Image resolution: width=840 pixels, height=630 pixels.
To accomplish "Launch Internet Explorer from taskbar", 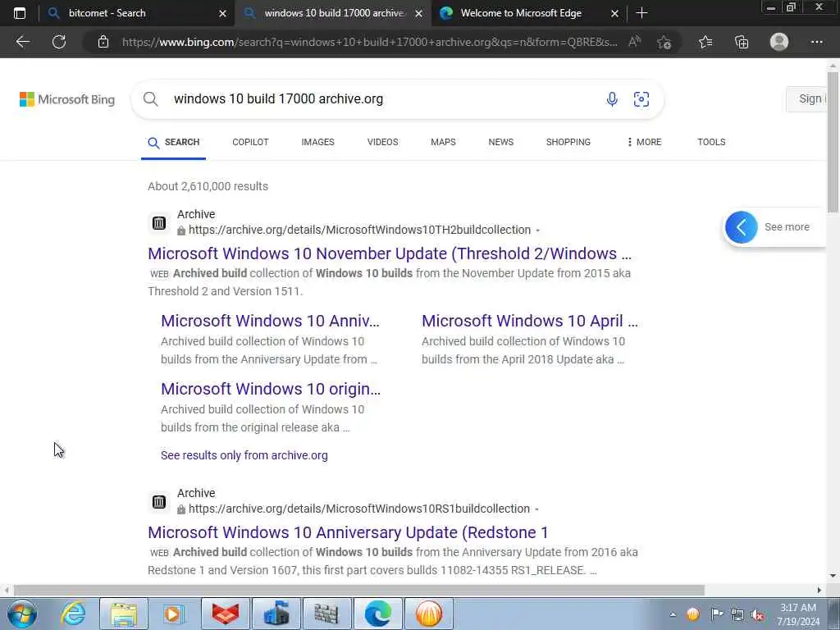I will click(x=73, y=614).
